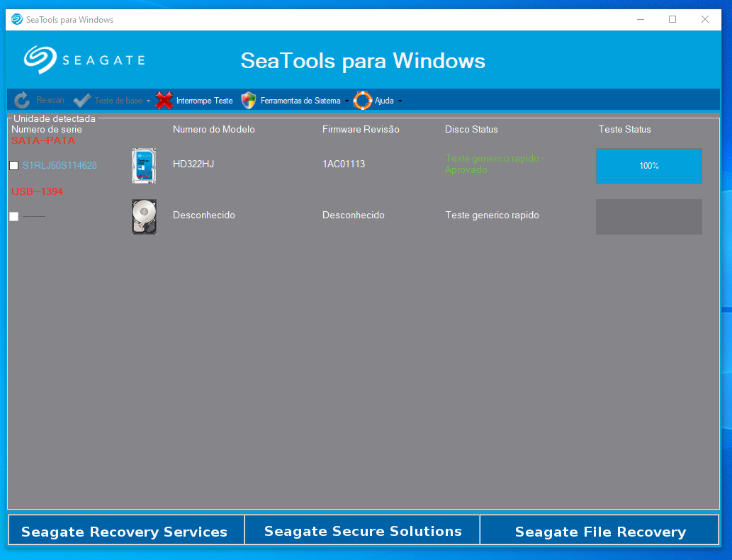Viewport: 732px width, 560px height.
Task: Open the Ferramentas de Sistema menu
Action: 300,101
